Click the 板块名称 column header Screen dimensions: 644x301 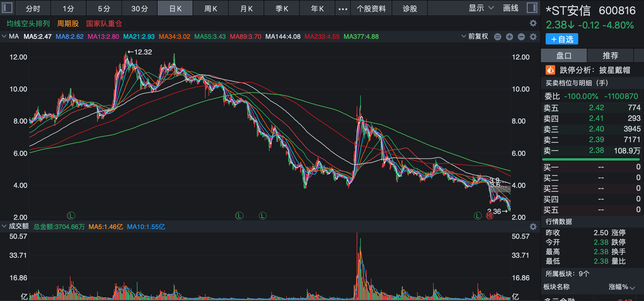tap(556, 287)
